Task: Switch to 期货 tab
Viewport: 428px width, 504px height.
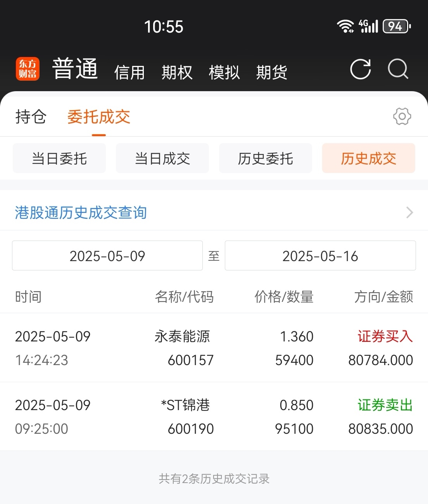Action: [x=271, y=73]
